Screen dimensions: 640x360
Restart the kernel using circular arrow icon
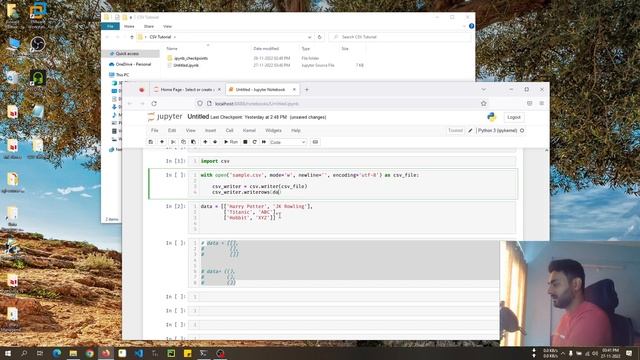click(x=255, y=142)
